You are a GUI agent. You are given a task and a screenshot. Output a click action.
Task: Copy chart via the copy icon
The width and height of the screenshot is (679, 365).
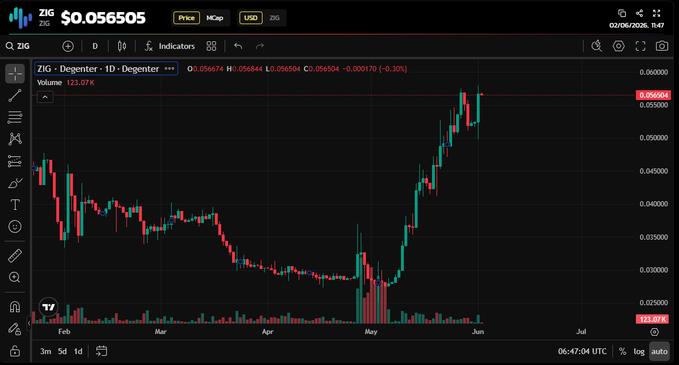(x=622, y=13)
